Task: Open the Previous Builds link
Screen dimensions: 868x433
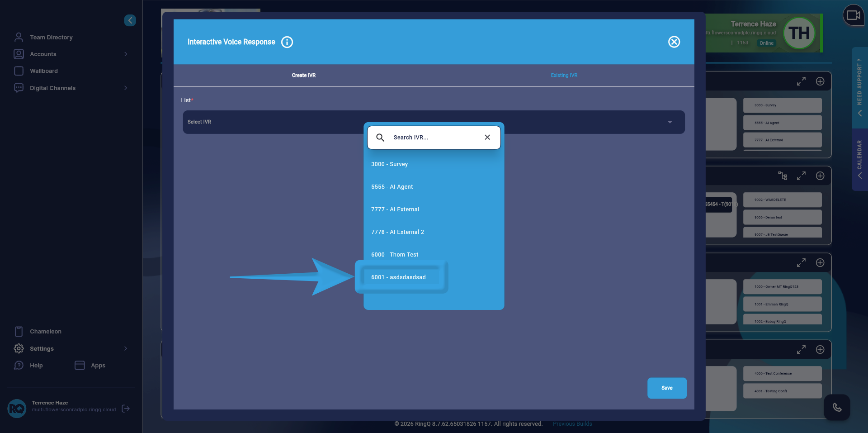Action: click(572, 424)
